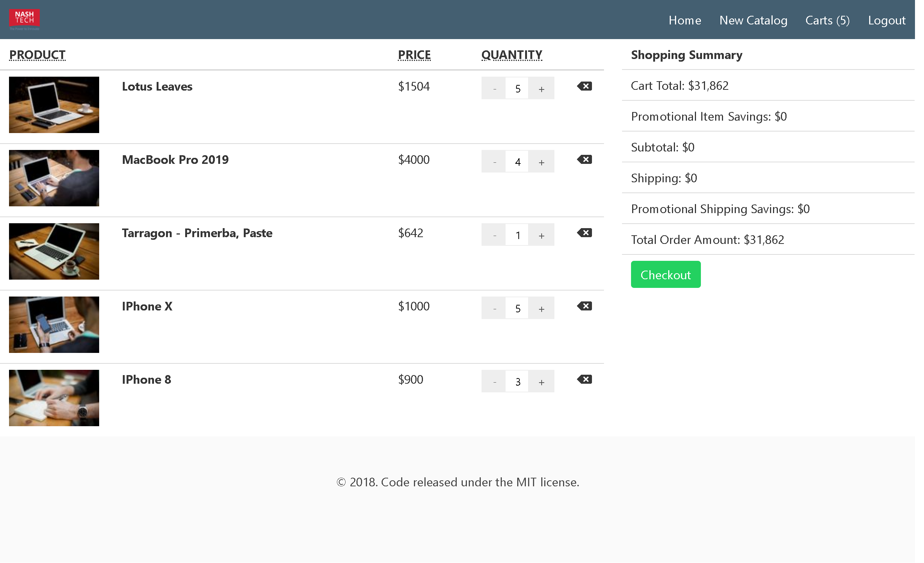Remove Tarragon - Primerba, Paste item

(584, 233)
